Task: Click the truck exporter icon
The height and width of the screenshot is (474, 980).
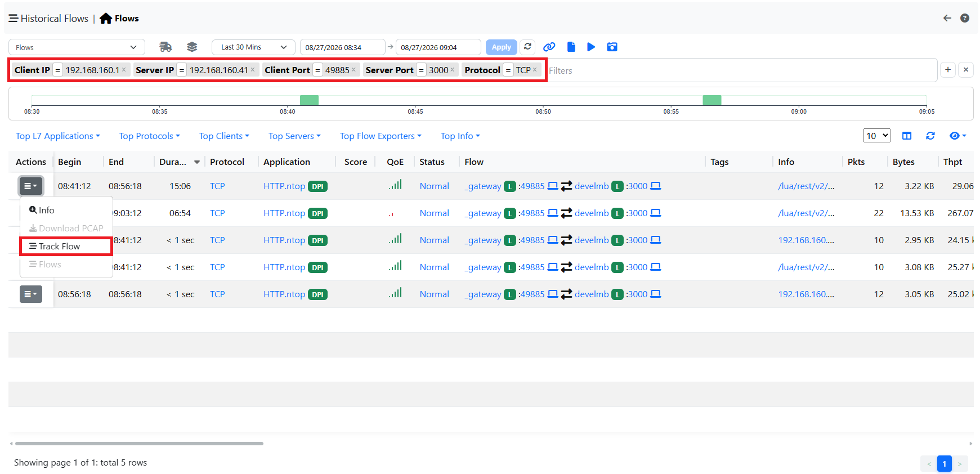Action: 165,47
